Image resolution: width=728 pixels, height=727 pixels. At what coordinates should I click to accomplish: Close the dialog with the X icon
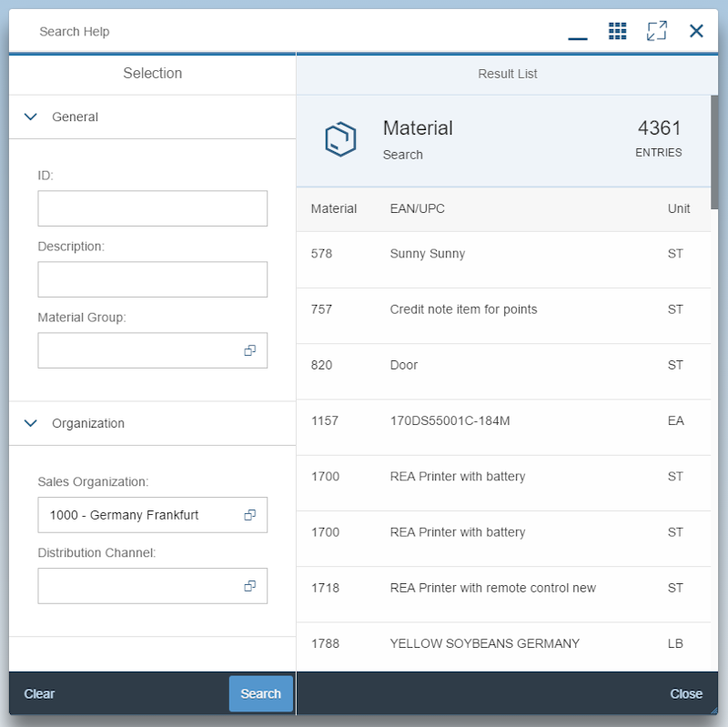pyautogui.click(x=696, y=31)
